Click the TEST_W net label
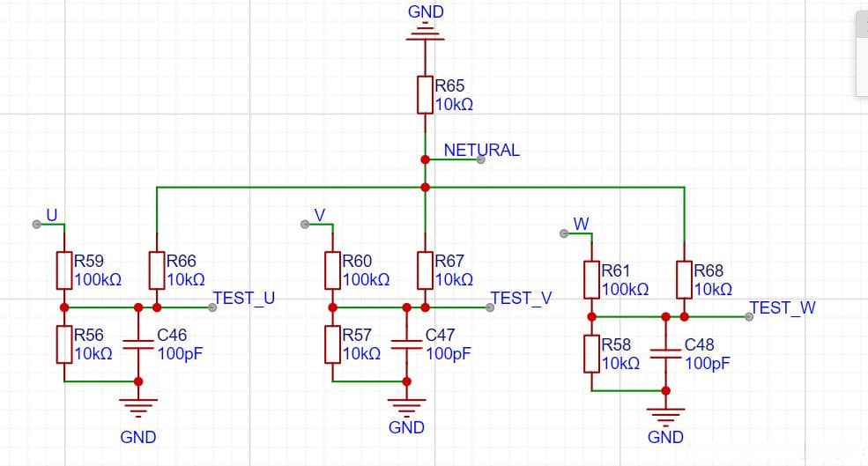 783,307
